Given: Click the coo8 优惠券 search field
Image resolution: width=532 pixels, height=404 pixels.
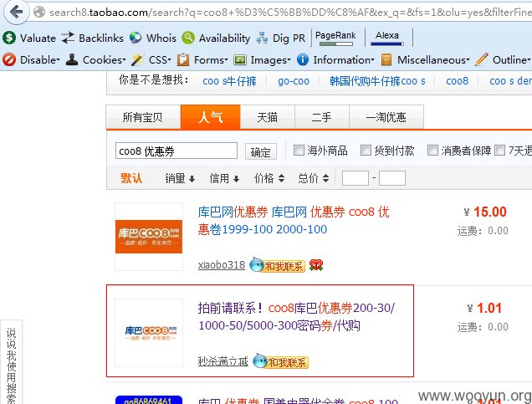Looking at the screenshot, I should tap(176, 151).
